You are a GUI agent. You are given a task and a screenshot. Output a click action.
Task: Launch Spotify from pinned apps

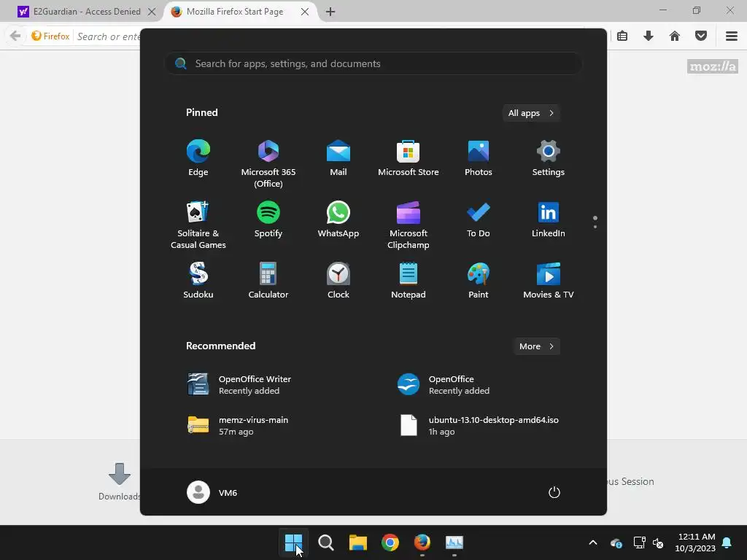(x=268, y=219)
